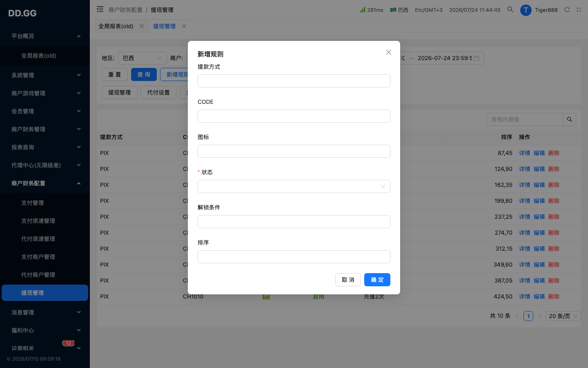Switch to the 全局报表(old) tab

coord(116,26)
